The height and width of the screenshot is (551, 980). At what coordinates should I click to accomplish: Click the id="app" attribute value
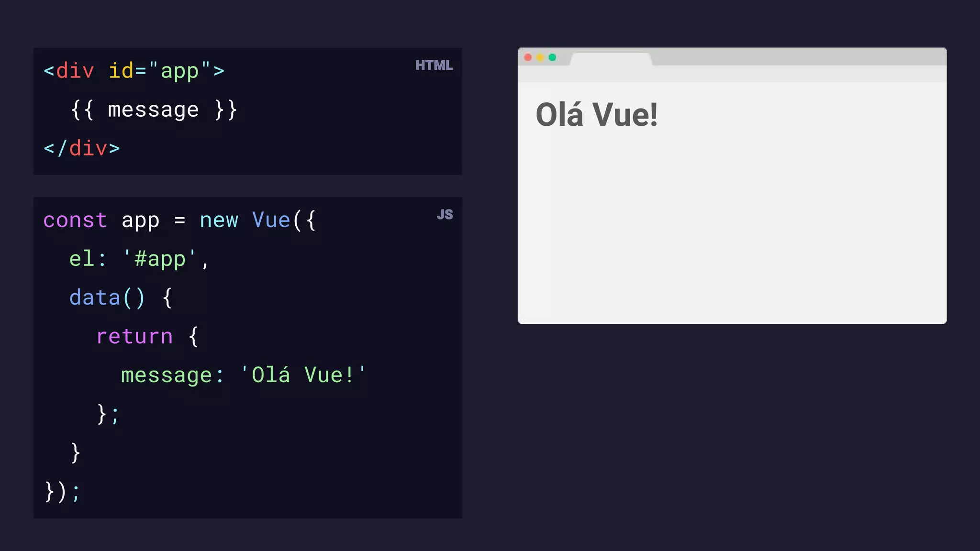[179, 71]
